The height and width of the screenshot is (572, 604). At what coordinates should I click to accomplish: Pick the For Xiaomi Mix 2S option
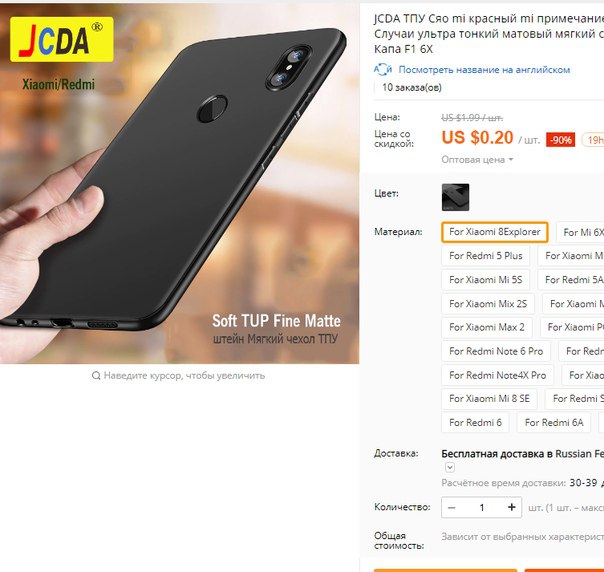(488, 304)
